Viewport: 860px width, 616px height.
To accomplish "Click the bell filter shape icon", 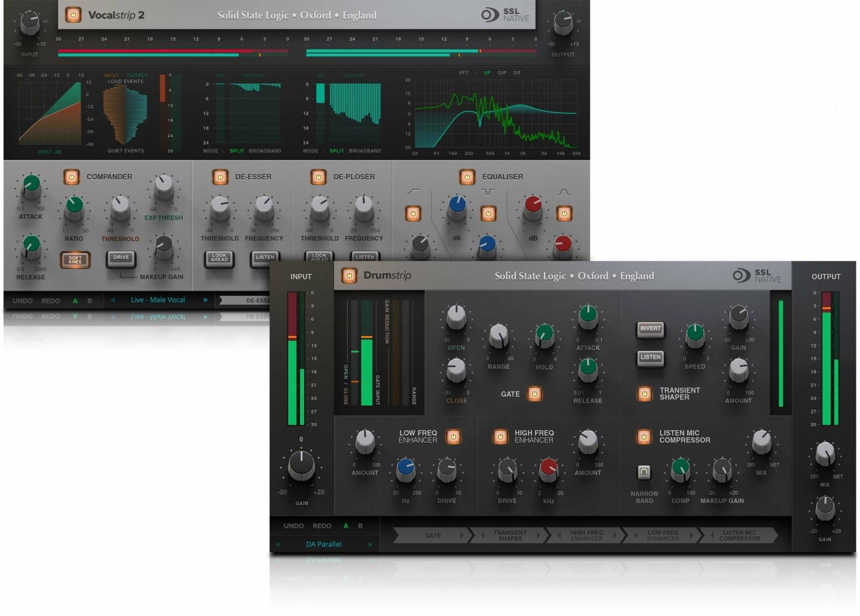I will pyautogui.click(x=564, y=192).
